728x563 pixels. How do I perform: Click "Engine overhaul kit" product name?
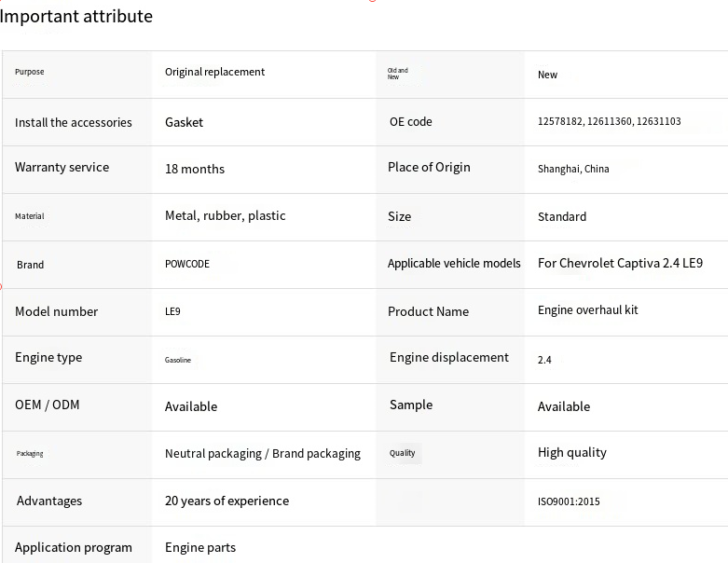point(587,310)
